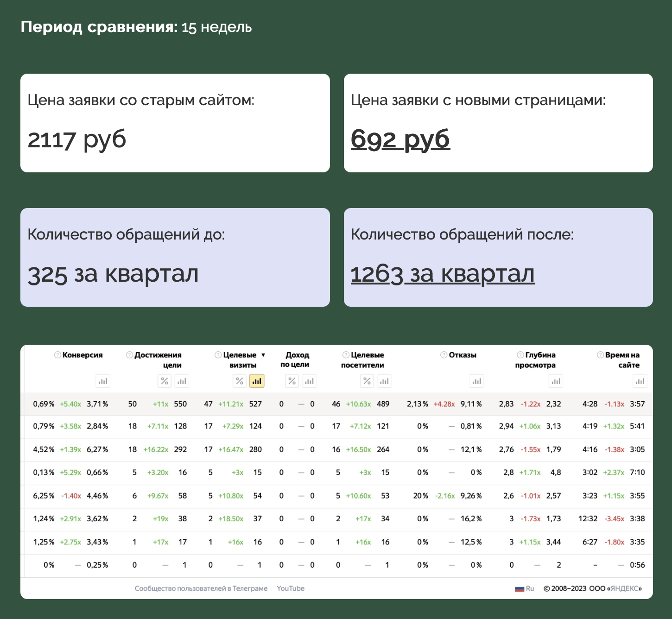Select the 20% bounce rate cell
The height and width of the screenshot is (619, 672).
421,496
